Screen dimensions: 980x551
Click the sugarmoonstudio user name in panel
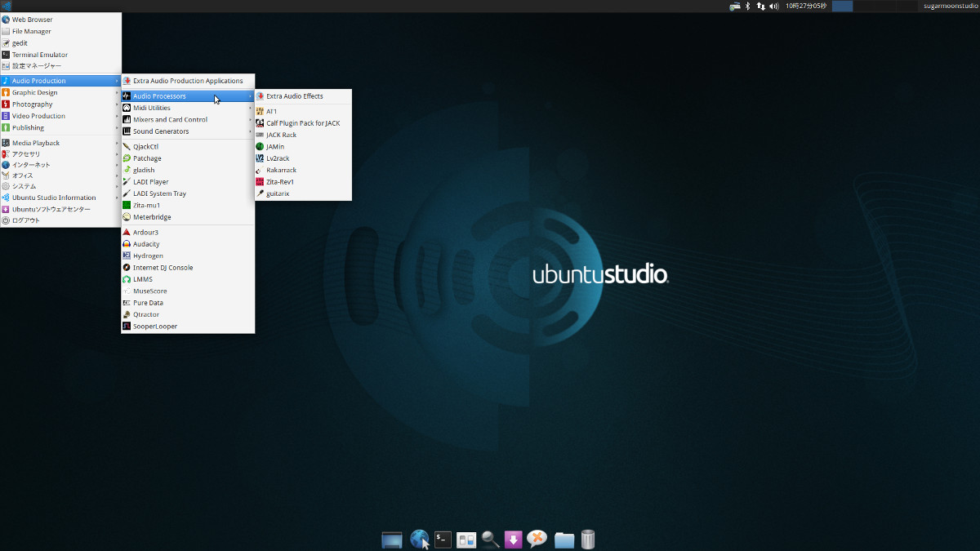(951, 6)
